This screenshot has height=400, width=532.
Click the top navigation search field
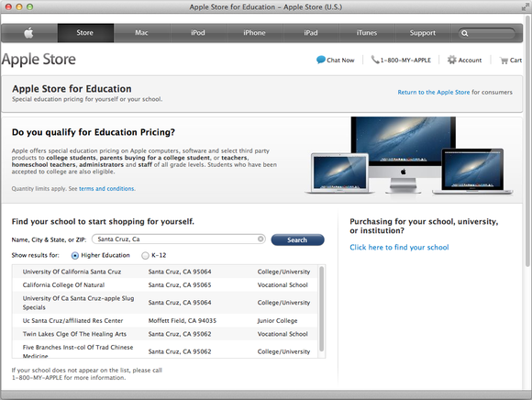pyautogui.click(x=486, y=33)
